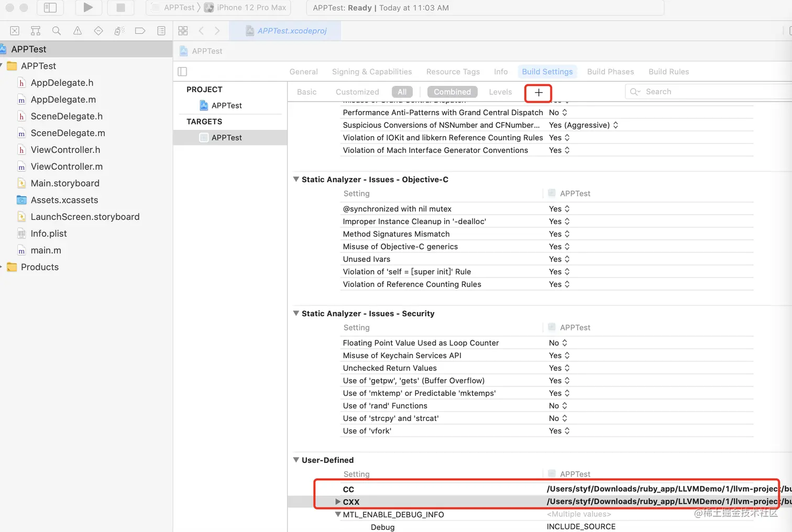Open the related items grid icon

coord(183,31)
